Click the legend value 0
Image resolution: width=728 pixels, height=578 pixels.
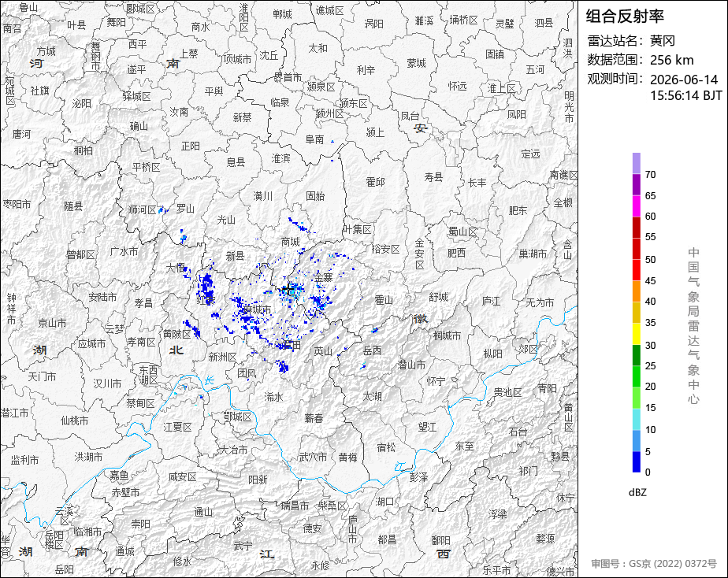tap(648, 472)
